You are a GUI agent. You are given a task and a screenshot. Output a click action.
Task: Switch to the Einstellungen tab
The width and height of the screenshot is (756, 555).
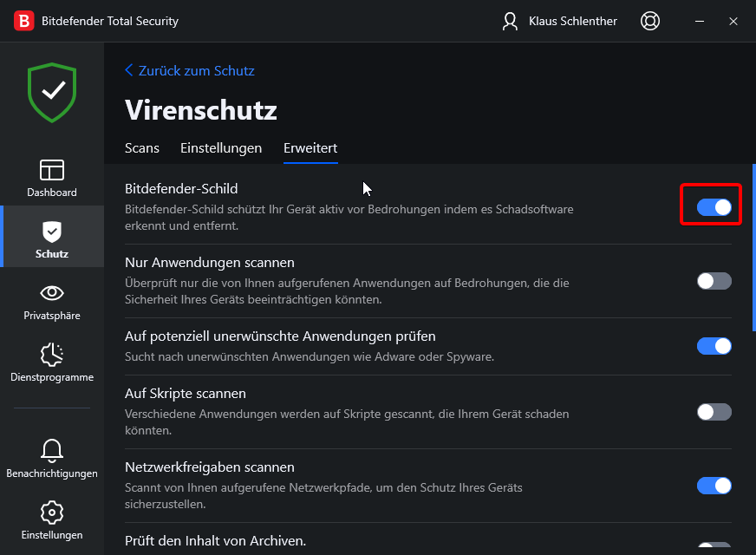(x=221, y=148)
